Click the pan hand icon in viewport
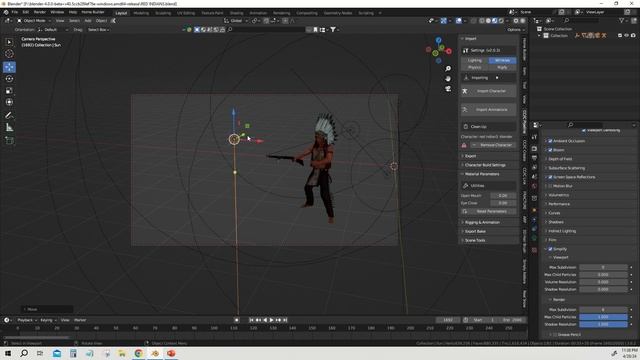Screen dimensions: 640x360 (x=448, y=78)
